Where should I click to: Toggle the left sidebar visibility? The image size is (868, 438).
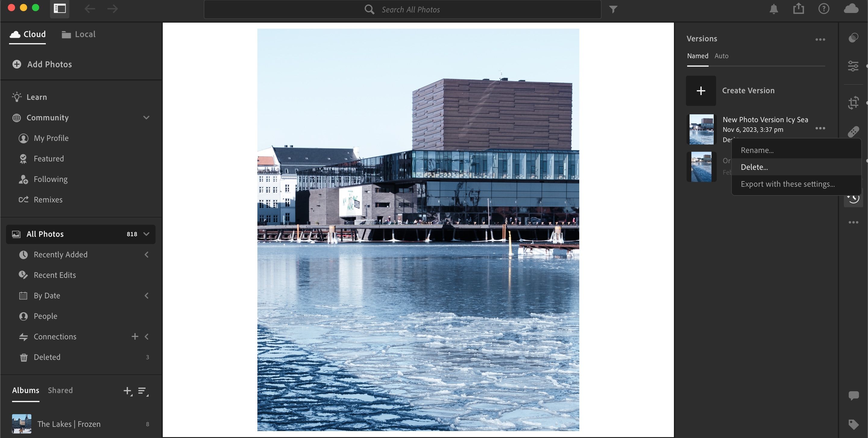[x=60, y=9]
